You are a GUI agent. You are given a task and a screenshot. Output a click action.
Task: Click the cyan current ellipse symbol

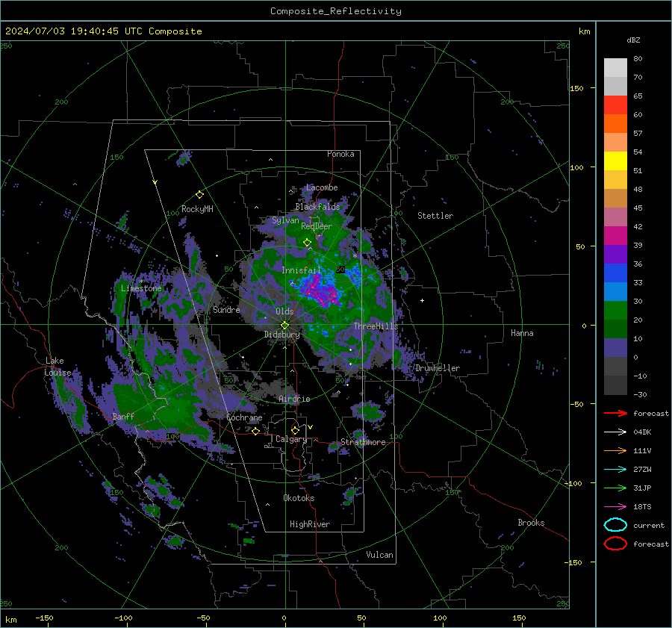[x=615, y=525]
